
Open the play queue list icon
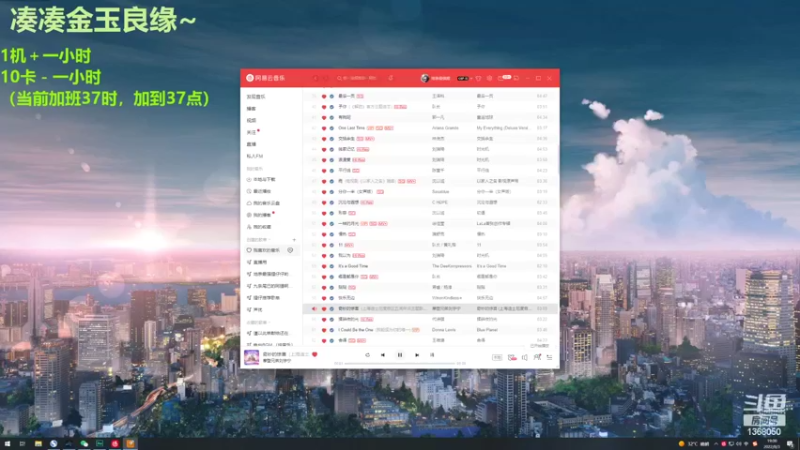pos(549,358)
